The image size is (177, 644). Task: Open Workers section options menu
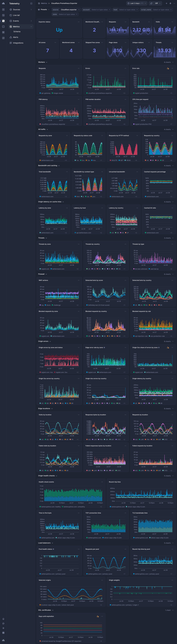[x=173, y=62]
